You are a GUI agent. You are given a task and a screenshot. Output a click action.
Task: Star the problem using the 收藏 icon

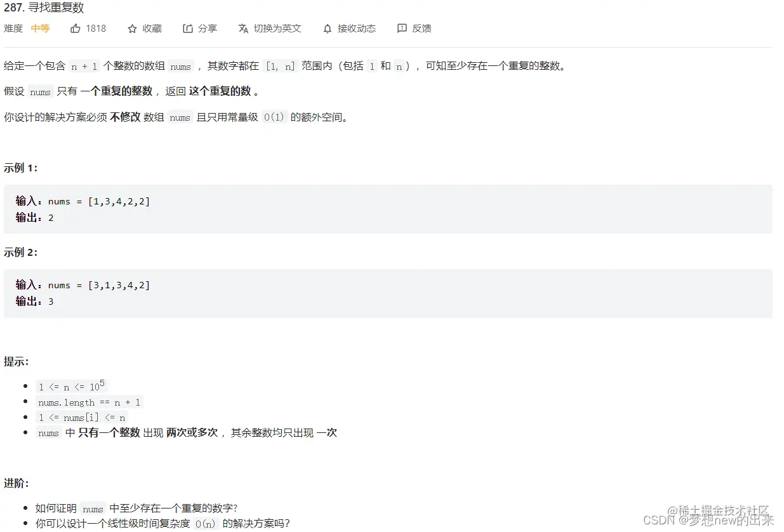(x=131, y=28)
